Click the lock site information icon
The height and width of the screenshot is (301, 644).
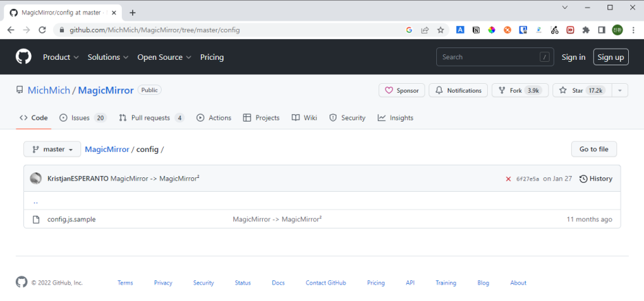(x=62, y=30)
